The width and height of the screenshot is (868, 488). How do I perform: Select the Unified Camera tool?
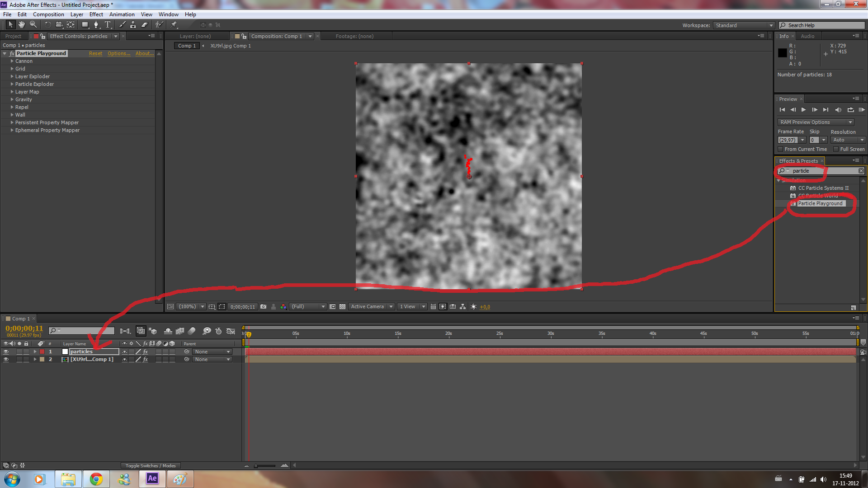point(59,25)
